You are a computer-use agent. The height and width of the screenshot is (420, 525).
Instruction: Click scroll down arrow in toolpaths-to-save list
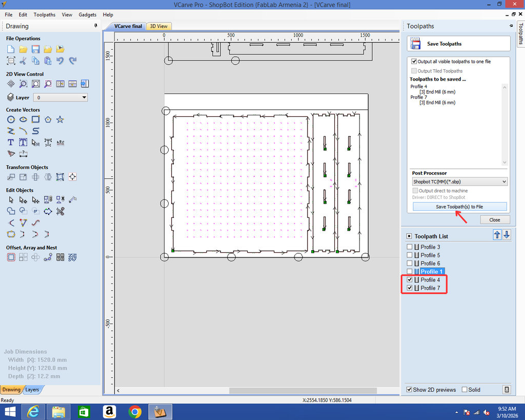pyautogui.click(x=504, y=163)
